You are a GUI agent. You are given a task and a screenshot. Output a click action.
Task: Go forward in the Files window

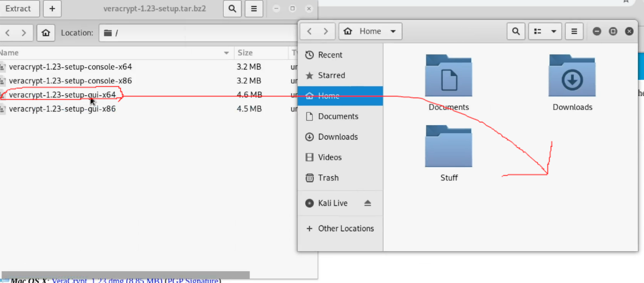pos(326,31)
